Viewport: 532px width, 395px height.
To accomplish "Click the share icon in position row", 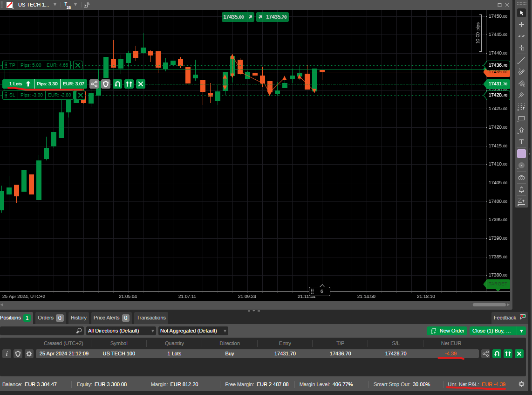I will (485, 353).
